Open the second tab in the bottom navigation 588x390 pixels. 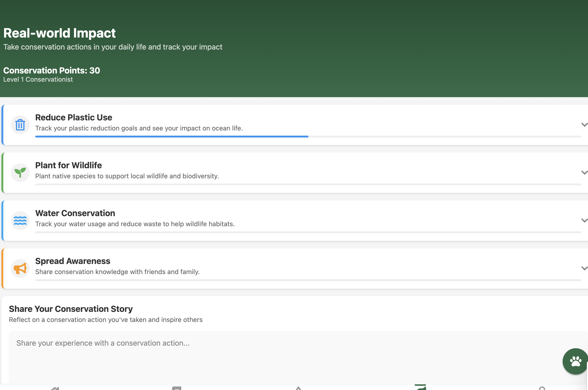(x=177, y=388)
